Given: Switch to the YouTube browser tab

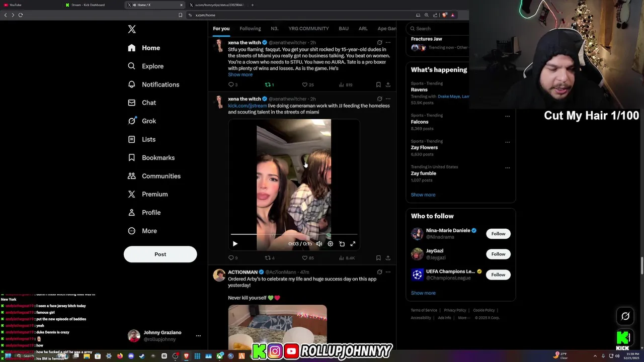Looking at the screenshot, I should pyautogui.click(x=30, y=5).
